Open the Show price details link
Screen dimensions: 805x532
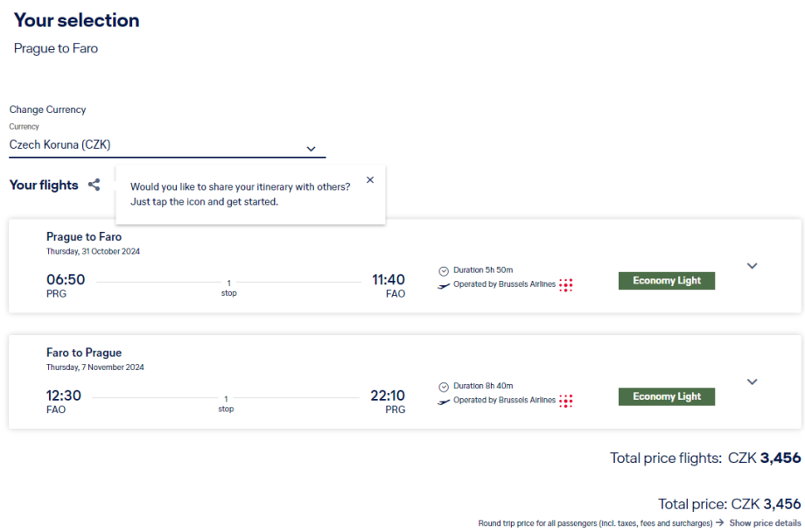(x=765, y=522)
